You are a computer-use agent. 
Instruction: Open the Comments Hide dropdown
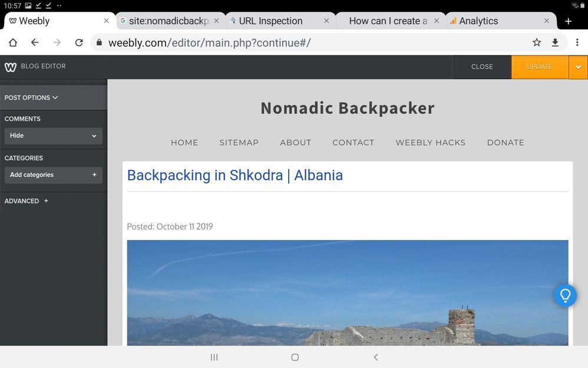coord(53,136)
